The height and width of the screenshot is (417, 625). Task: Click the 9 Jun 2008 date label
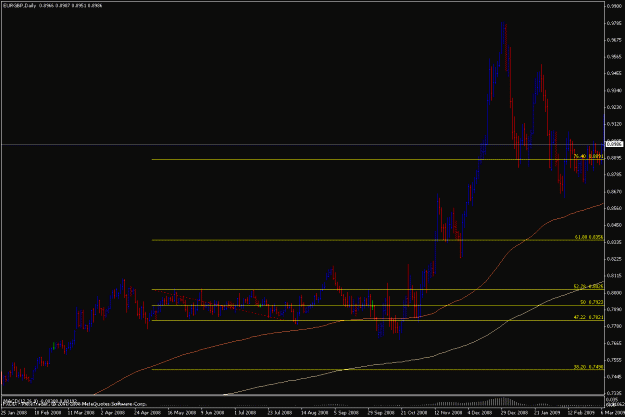[214, 413]
